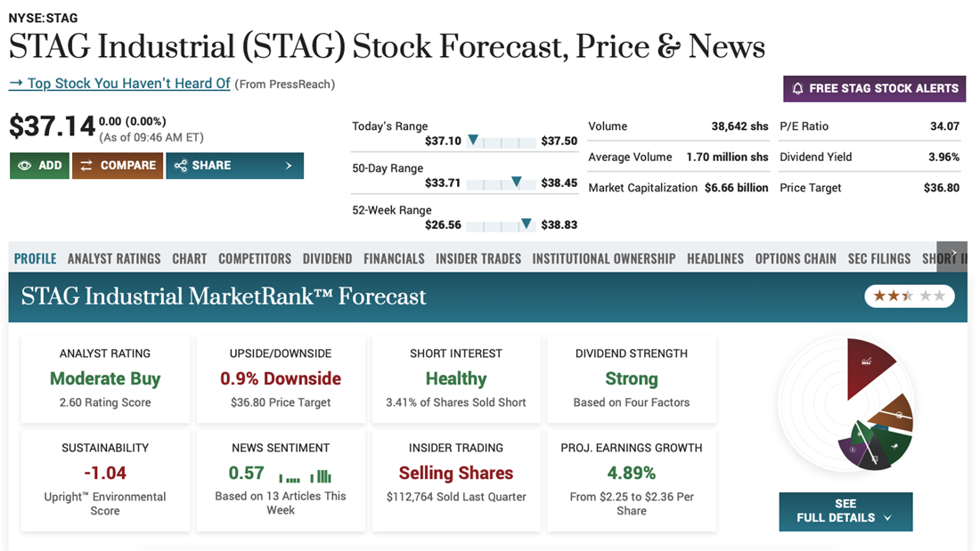
Task: Click the star rating badge
Action: 909,296
